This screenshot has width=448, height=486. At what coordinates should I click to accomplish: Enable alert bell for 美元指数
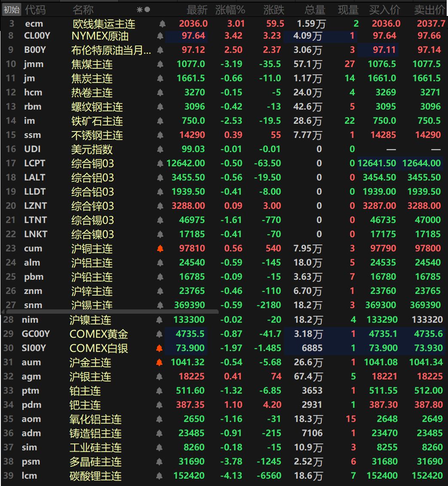click(x=160, y=150)
